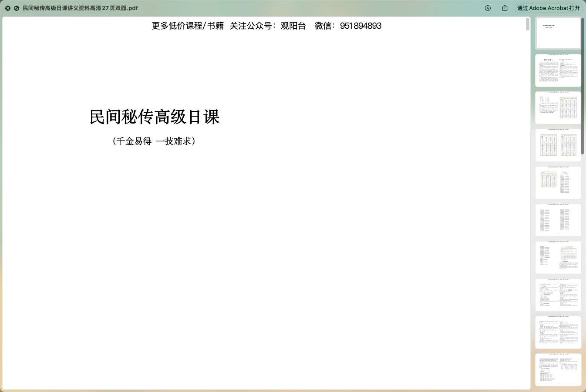
Task: Click the thumbnail sidebar scrollbar
Action: point(583,87)
